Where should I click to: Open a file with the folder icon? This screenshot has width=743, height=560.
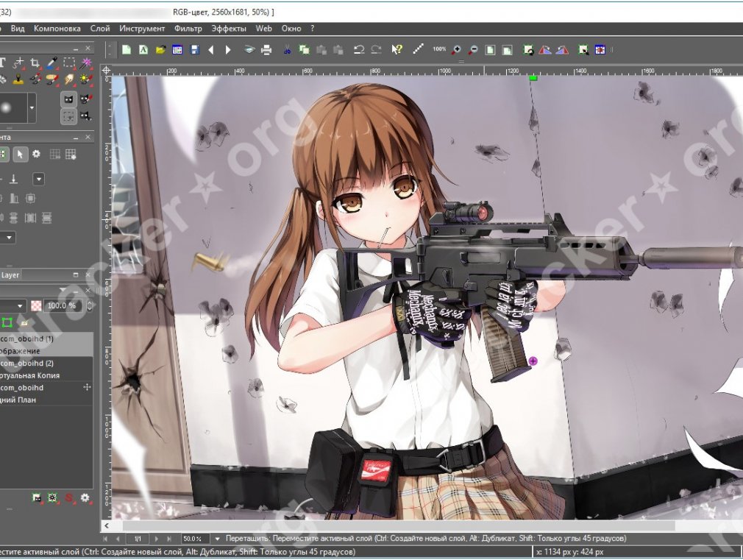(x=160, y=49)
